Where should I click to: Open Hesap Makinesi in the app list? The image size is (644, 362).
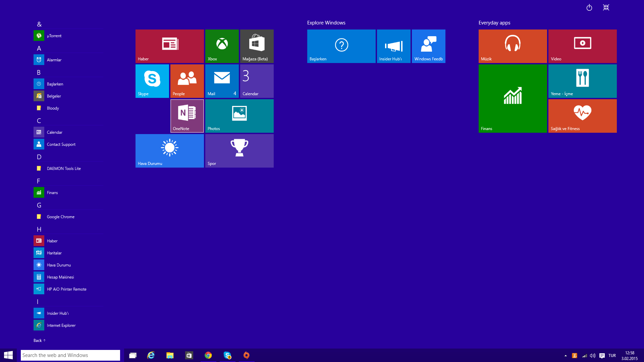coord(68,277)
